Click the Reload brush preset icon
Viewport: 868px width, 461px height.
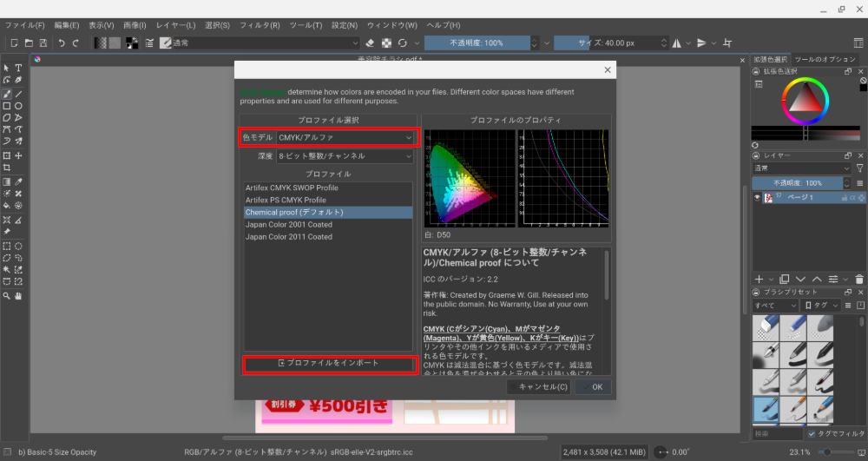403,43
